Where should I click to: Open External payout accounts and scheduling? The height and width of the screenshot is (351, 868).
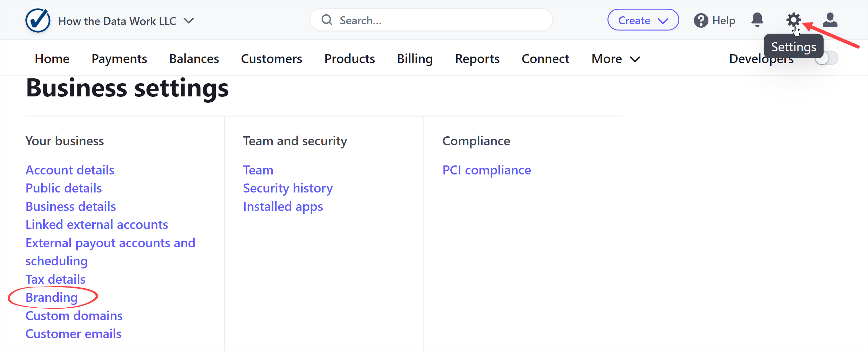pos(110,252)
